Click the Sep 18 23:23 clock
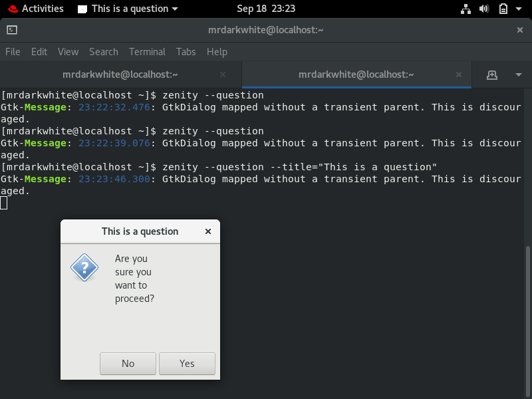532x399 pixels. pos(265,9)
